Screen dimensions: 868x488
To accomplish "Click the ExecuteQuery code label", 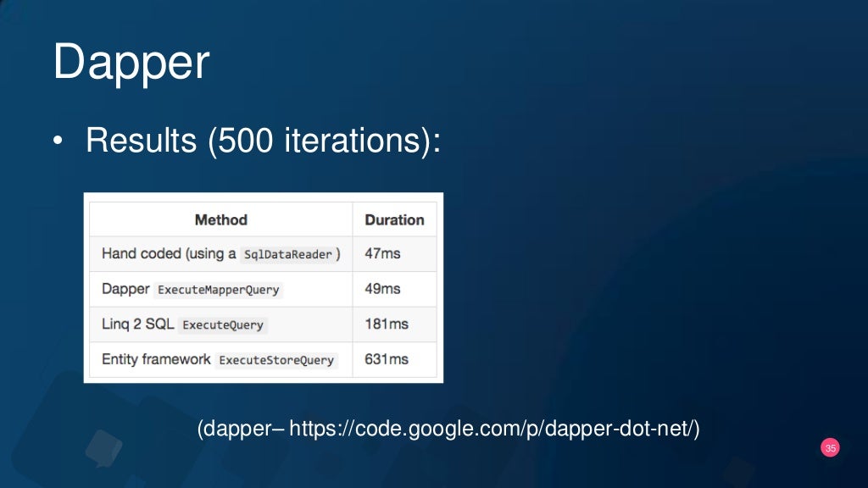I will pos(223,324).
